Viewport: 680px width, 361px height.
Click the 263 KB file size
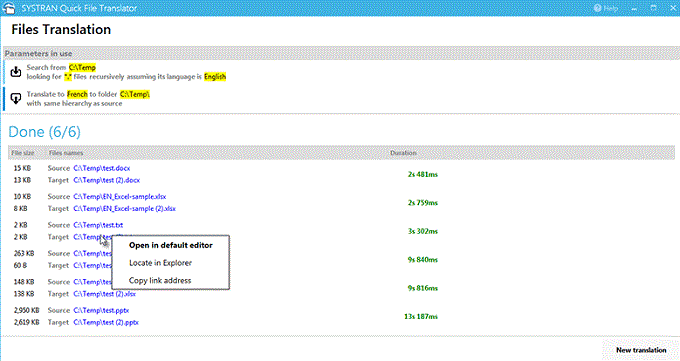coord(24,253)
